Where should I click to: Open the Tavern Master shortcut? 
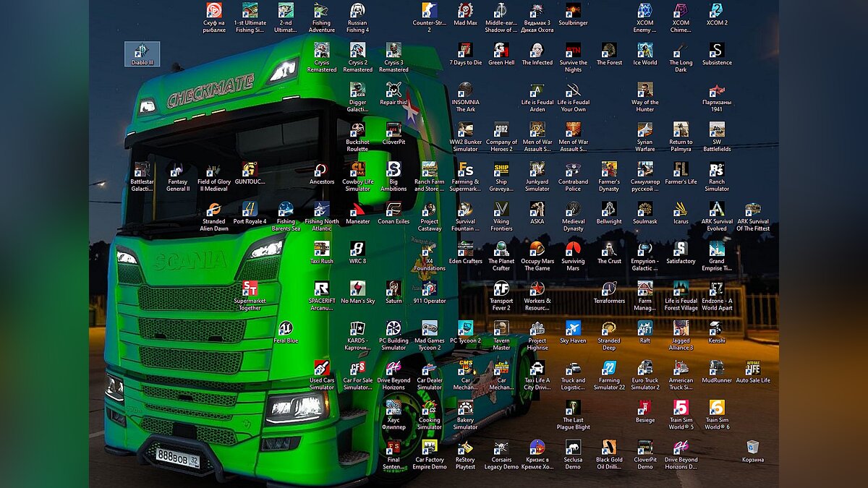[501, 336]
